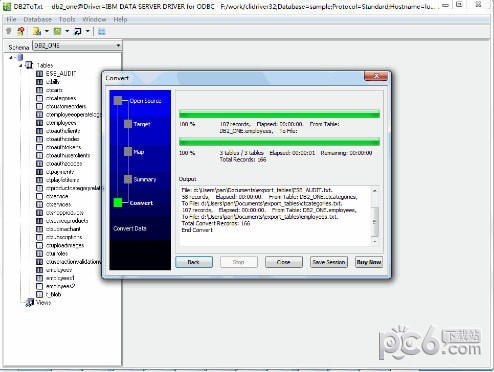Image resolution: width=494 pixels, height=372 pixels.
Task: Click the Output box scrollbar thumb
Action: (375, 222)
